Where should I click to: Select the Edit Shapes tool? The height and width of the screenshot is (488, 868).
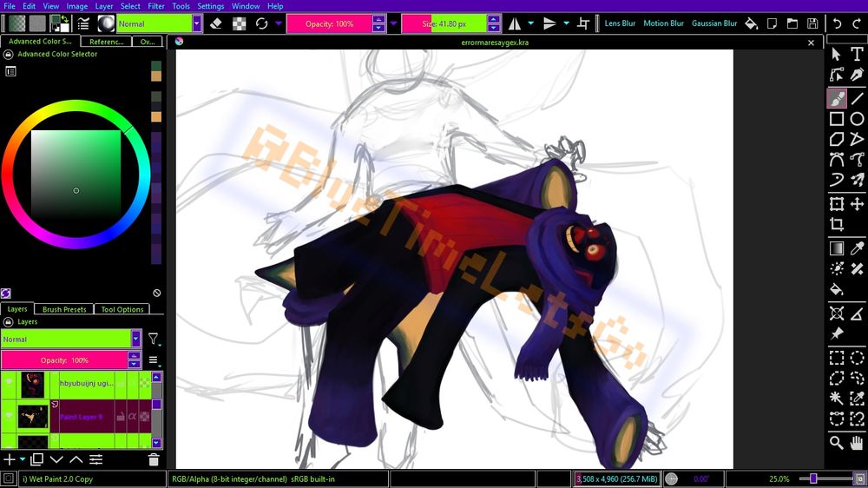pos(837,74)
